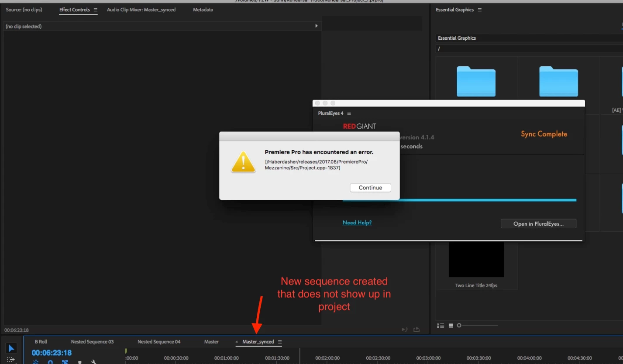Switch to the Source (no clips) tab
This screenshot has width=623, height=364.
[x=24, y=10]
